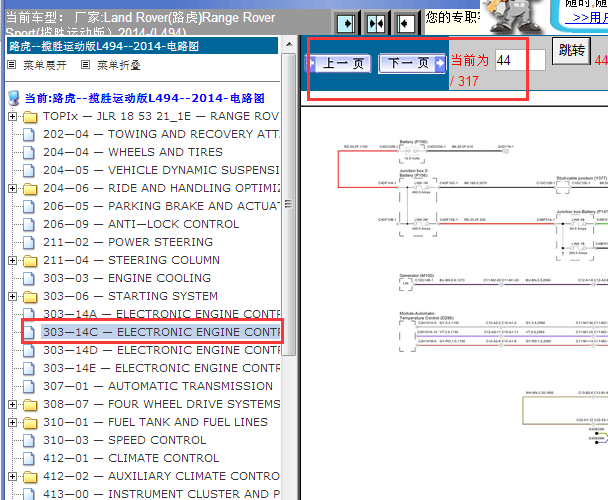Open 204-04 Wheels and Tires item

pos(133,152)
